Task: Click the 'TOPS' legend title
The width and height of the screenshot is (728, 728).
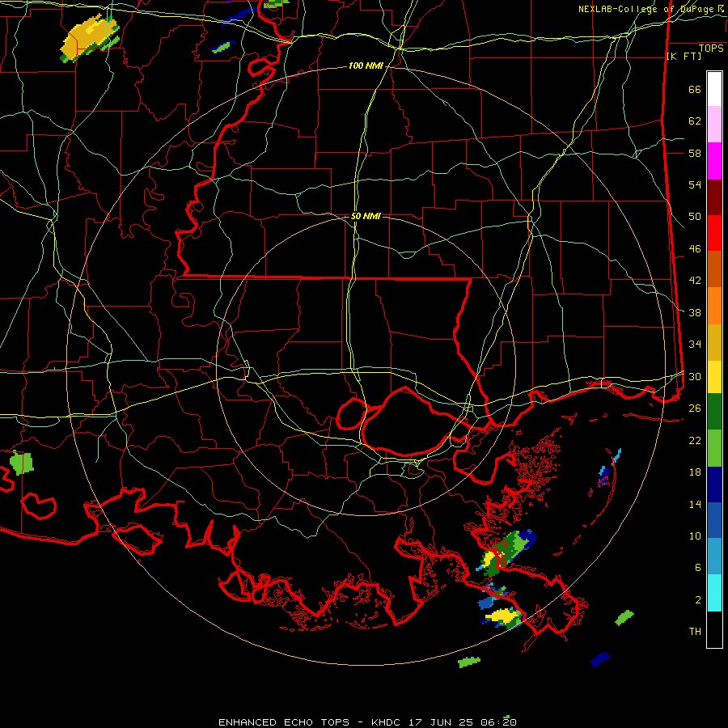Action: 711,49
